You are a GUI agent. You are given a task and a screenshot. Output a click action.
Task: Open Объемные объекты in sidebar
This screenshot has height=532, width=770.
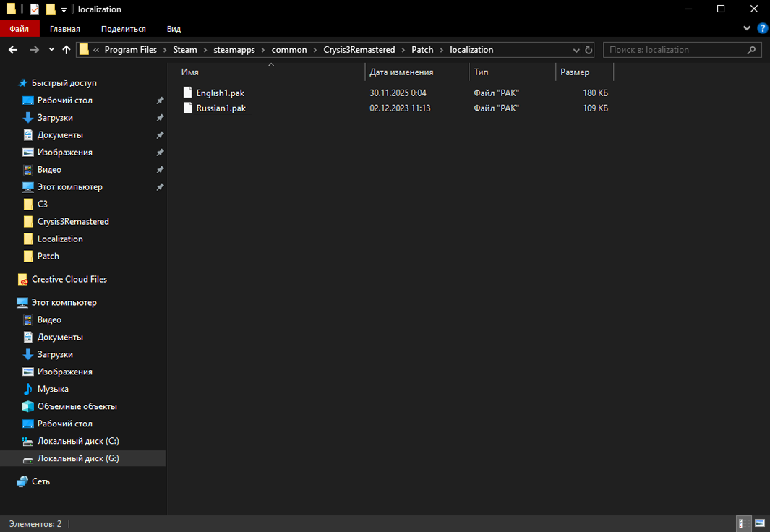coord(77,406)
